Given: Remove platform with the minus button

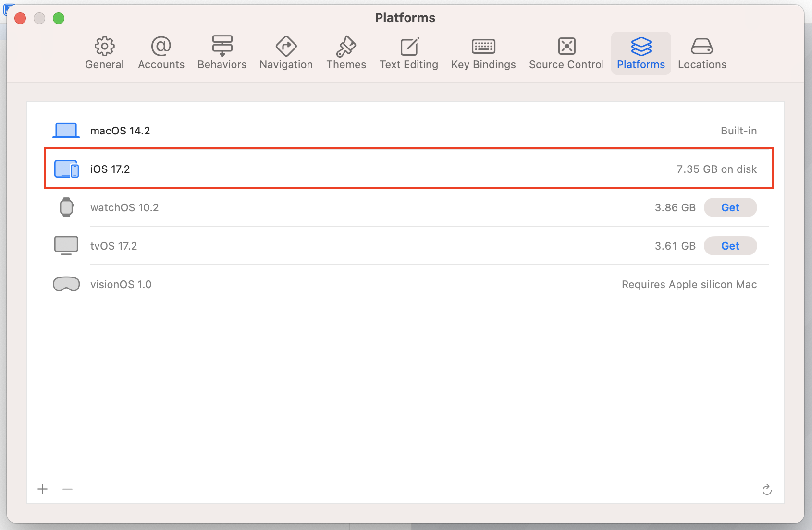Looking at the screenshot, I should point(67,489).
